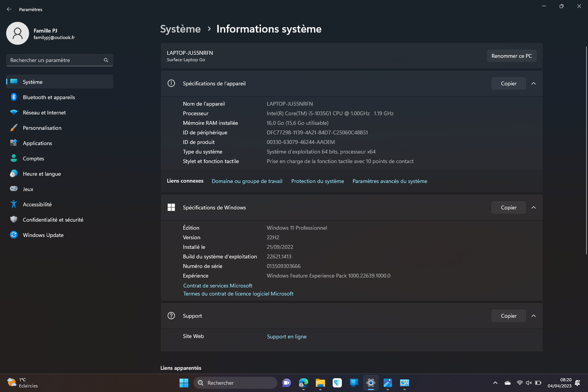Open Windows Update page
The image size is (588, 392).
click(43, 235)
